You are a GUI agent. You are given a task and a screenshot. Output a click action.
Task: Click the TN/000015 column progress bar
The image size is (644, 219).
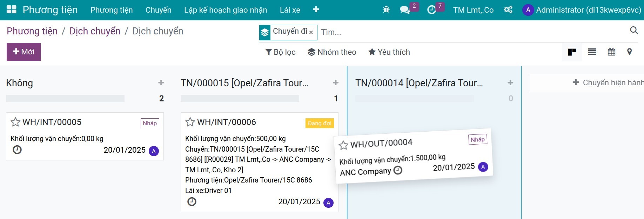[240, 99]
